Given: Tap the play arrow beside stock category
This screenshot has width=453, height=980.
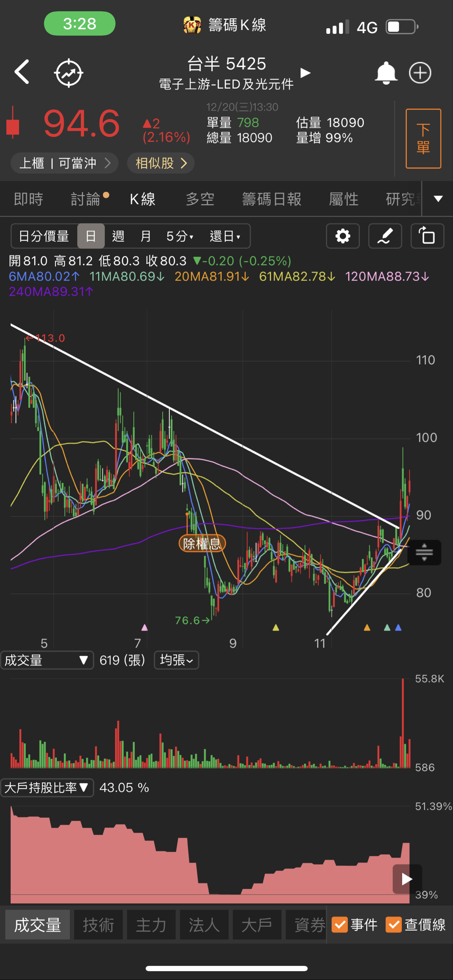Looking at the screenshot, I should click(x=305, y=73).
